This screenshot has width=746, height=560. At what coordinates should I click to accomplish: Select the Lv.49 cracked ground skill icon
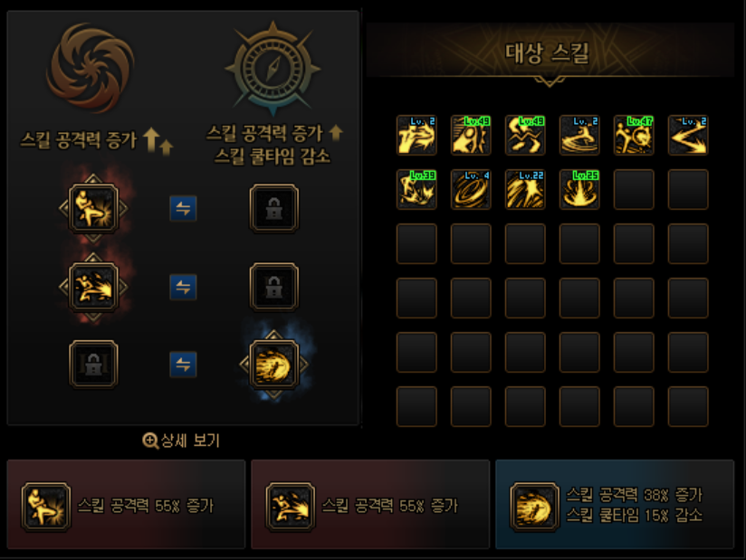point(525,135)
